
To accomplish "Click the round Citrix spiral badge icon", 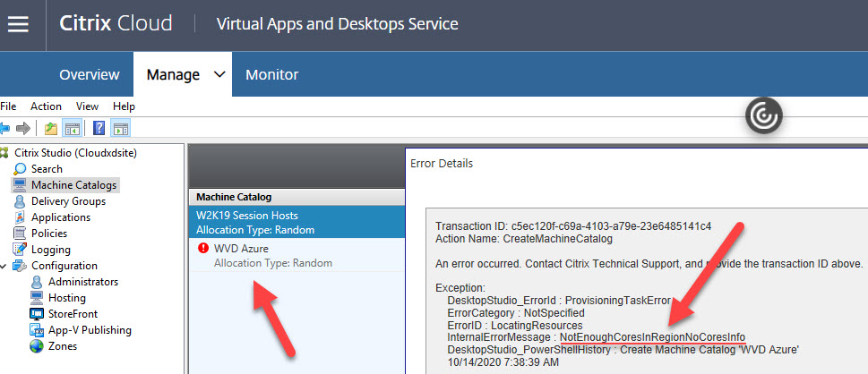I will [x=764, y=116].
